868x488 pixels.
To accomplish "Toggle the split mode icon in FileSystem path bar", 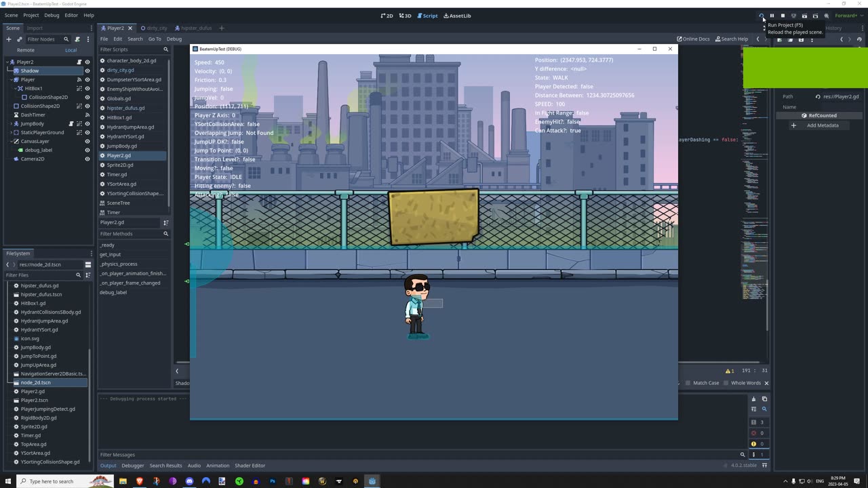I will (88, 264).
